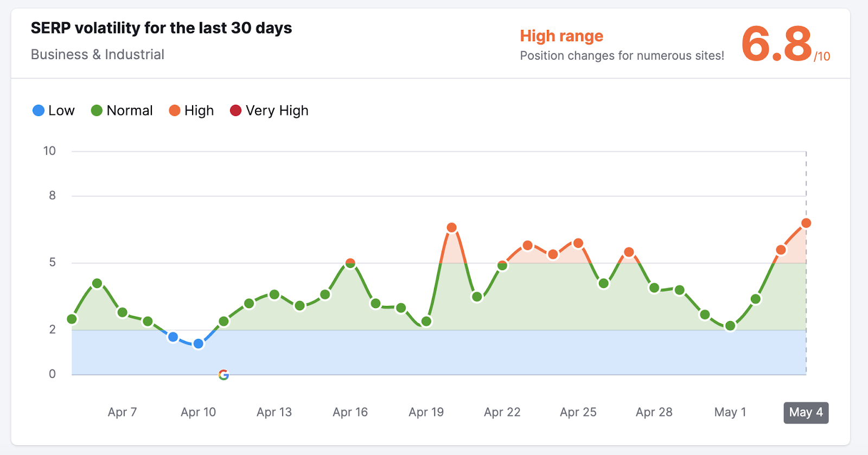Toggle the High legend item
The width and height of the screenshot is (868, 455).
pos(191,111)
